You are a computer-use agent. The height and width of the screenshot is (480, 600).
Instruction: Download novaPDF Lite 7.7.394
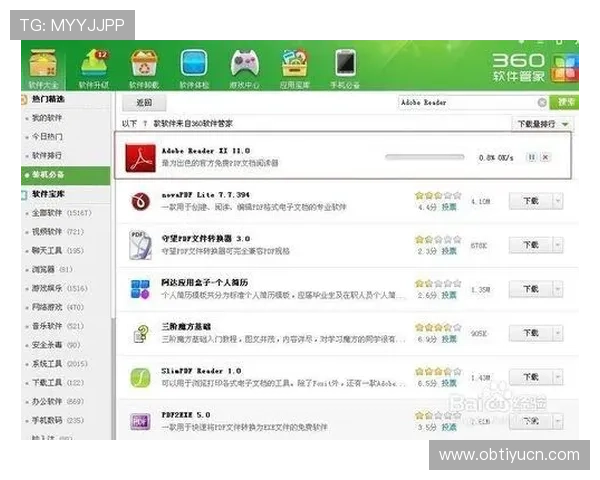(531, 201)
